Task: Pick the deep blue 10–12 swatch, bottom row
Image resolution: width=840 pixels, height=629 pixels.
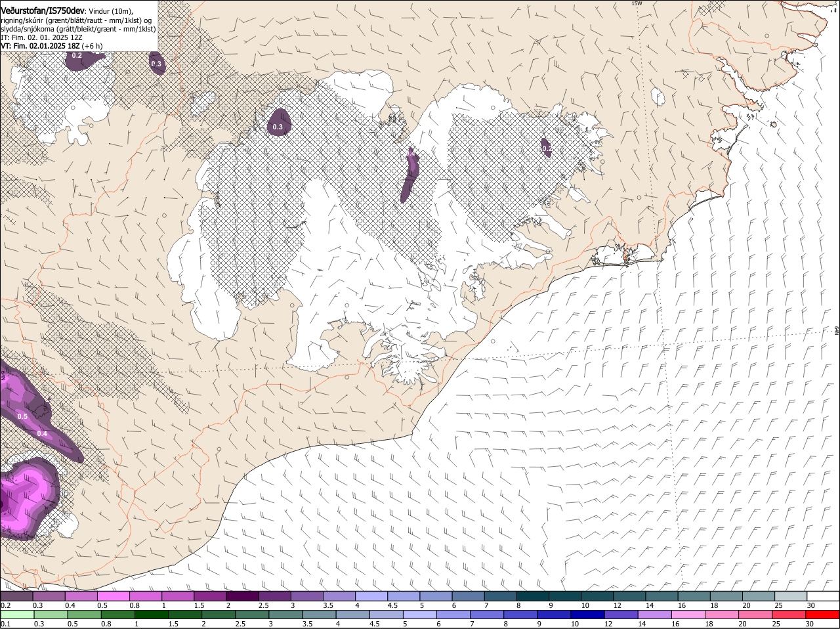Action: tap(587, 615)
